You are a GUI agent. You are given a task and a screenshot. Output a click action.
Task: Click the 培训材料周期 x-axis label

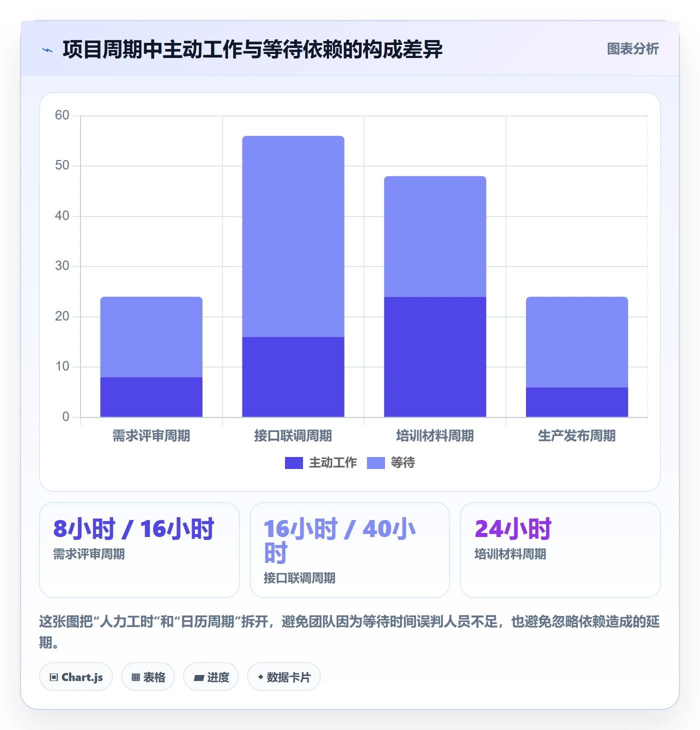pyautogui.click(x=435, y=436)
